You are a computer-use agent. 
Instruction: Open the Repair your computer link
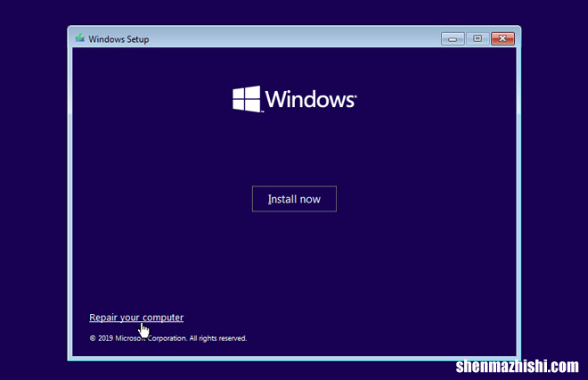click(136, 318)
